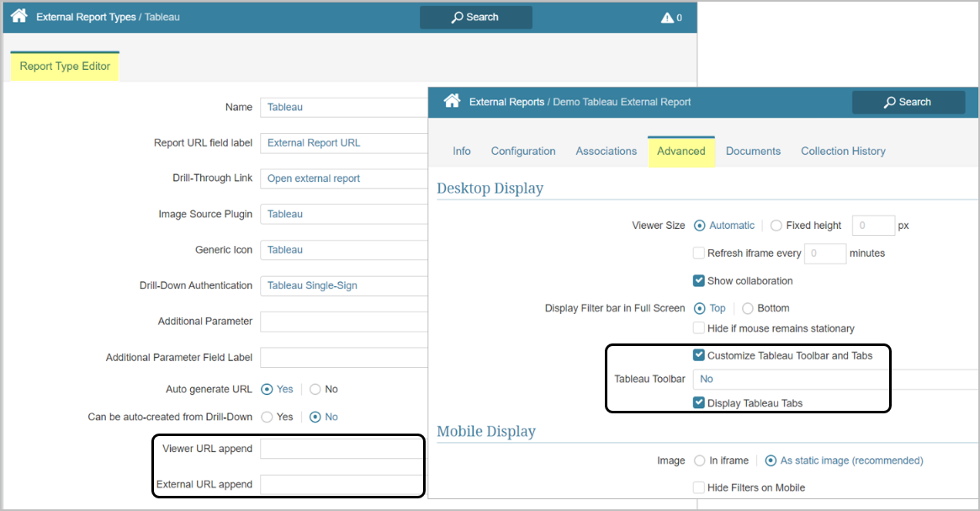Click the alert triangle icon in top bar
The width and height of the screenshot is (980, 511).
tap(668, 18)
